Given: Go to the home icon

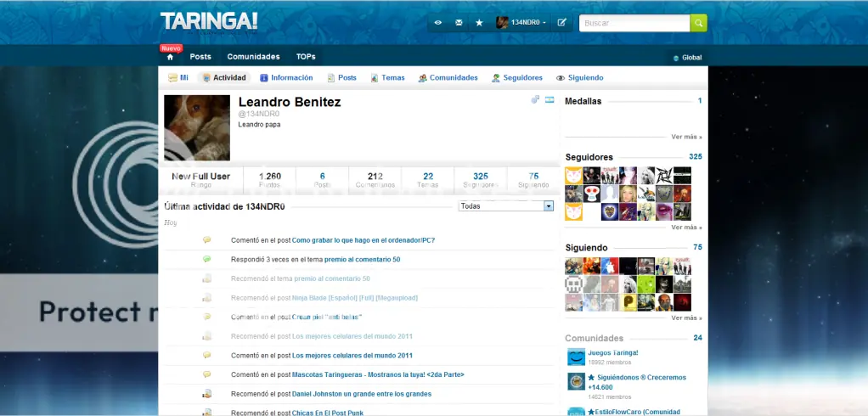Looking at the screenshot, I should point(170,57).
